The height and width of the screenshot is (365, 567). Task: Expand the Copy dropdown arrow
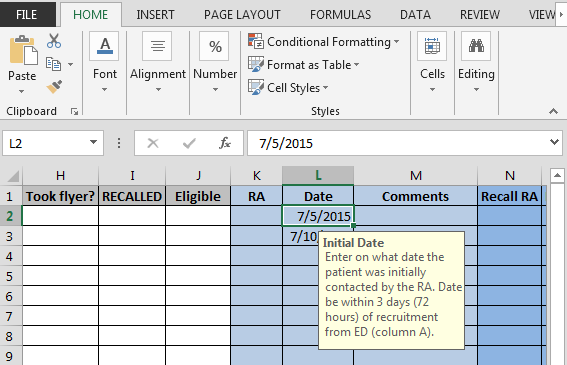click(71, 64)
